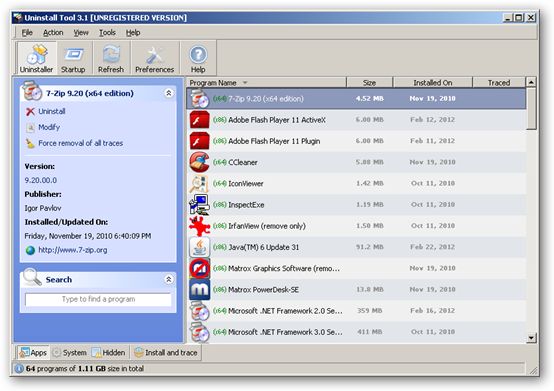Image resolution: width=554 pixels, height=391 pixels.
Task: Open the http://www.7-zip.org link
Action: coord(73,250)
